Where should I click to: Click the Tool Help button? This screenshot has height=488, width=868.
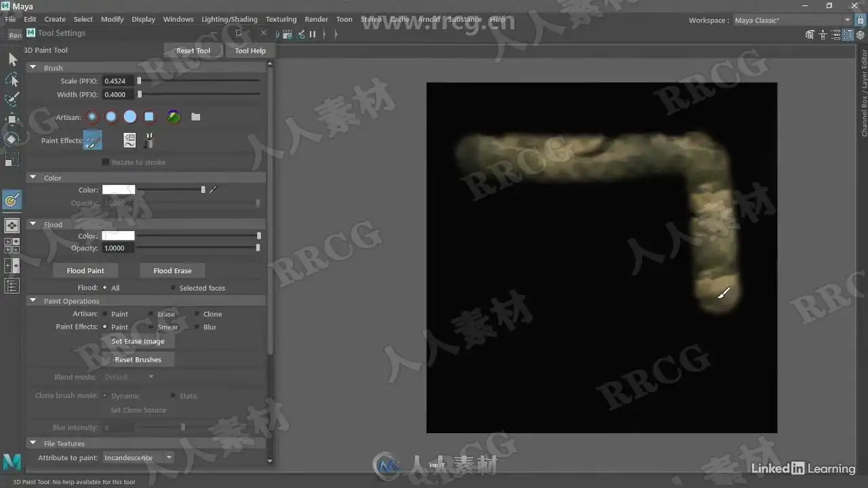[250, 51]
